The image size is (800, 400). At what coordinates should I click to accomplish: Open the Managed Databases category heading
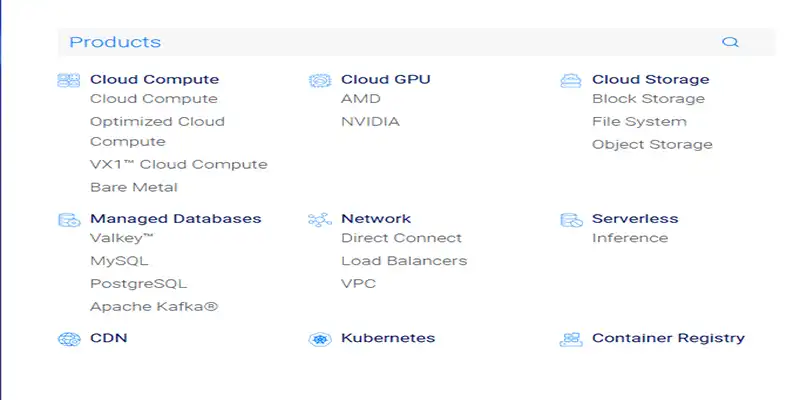[176, 218]
